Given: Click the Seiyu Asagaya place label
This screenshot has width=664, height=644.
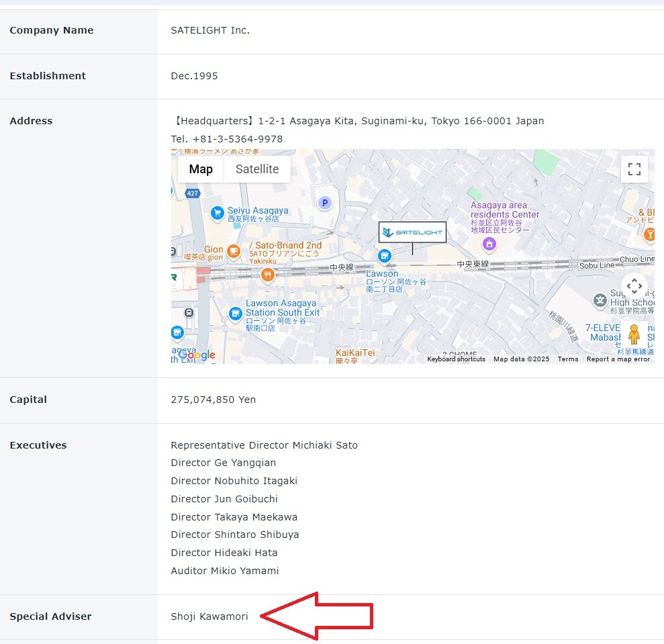Looking at the screenshot, I should click(x=257, y=214).
